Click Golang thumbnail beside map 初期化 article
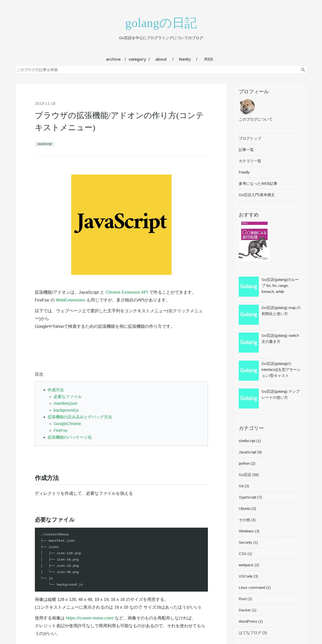Viewport: 322px width, 644px height. pyautogui.click(x=249, y=315)
